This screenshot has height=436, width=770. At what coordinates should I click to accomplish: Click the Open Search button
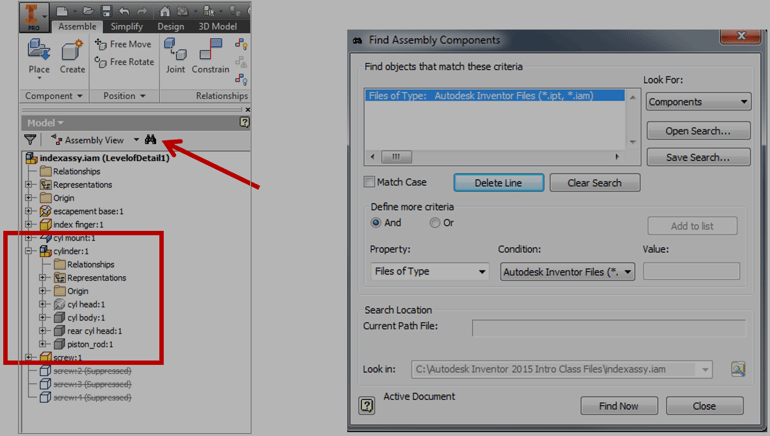(x=698, y=131)
